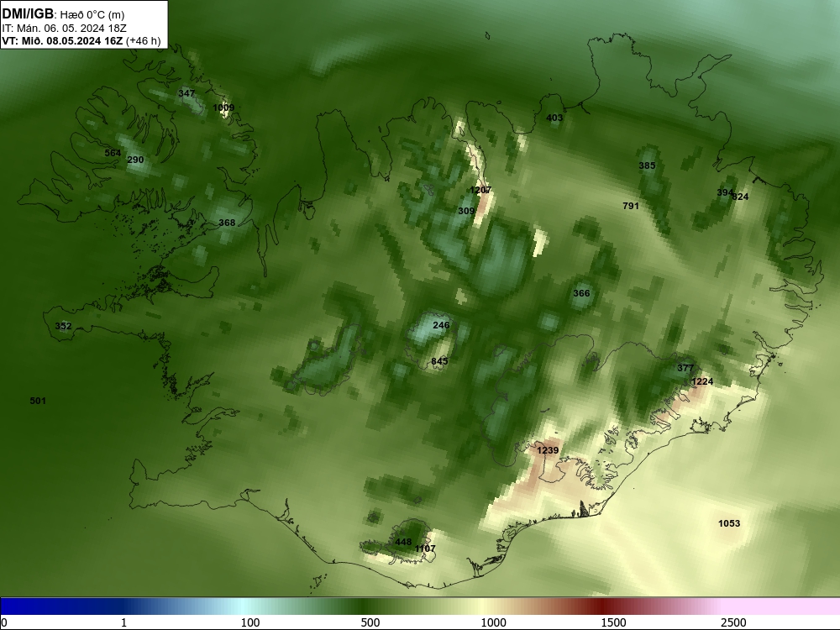Viewport: 840px width, 630px height.
Task: Click the value 1009 on the map
Action: coord(223,108)
